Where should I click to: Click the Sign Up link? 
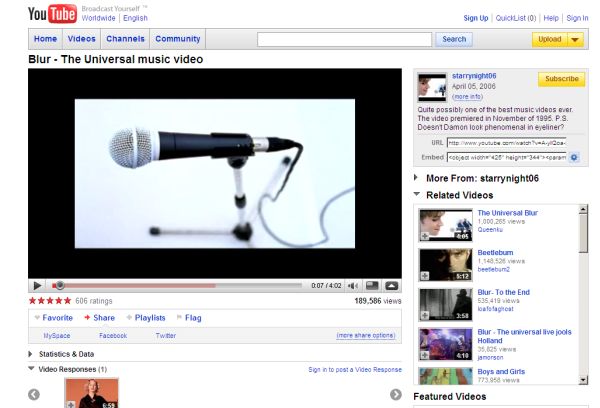click(x=476, y=18)
